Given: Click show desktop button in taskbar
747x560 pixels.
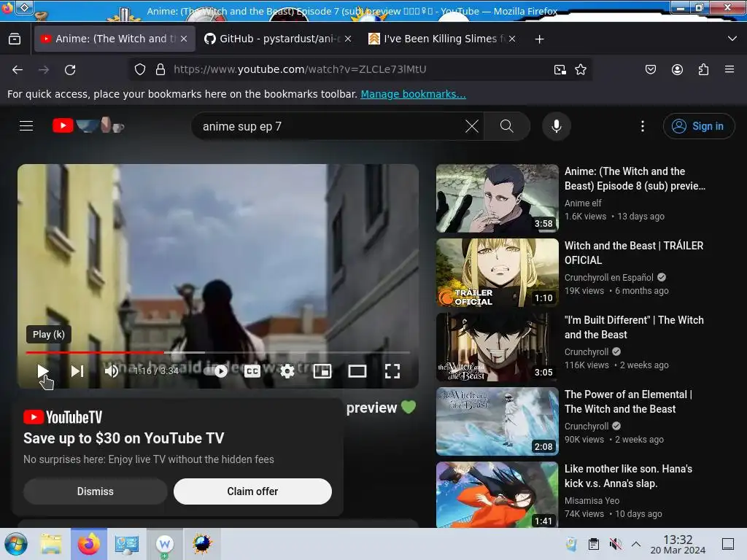Looking at the screenshot, I should coord(728,544).
